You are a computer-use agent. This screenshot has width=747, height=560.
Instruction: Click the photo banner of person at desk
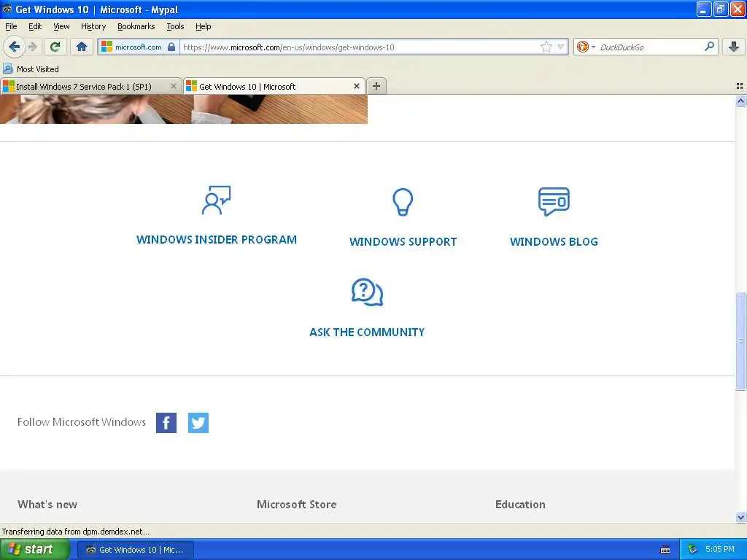[x=183, y=109]
